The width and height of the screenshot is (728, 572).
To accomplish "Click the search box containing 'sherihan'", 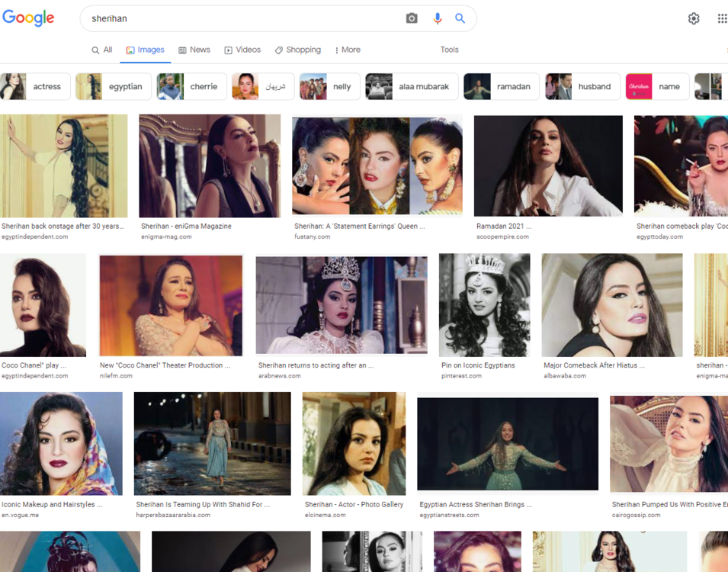I will point(244,18).
